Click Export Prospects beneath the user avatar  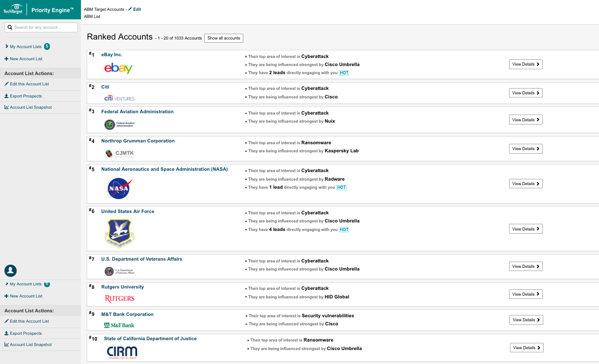pyautogui.click(x=23, y=333)
